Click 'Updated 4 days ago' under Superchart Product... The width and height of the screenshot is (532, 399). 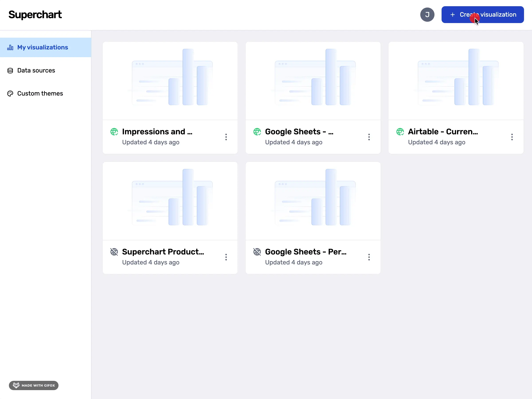(151, 262)
